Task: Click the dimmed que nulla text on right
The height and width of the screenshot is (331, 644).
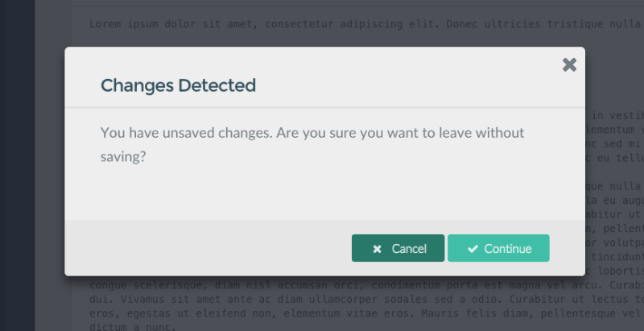Action: coord(613,187)
